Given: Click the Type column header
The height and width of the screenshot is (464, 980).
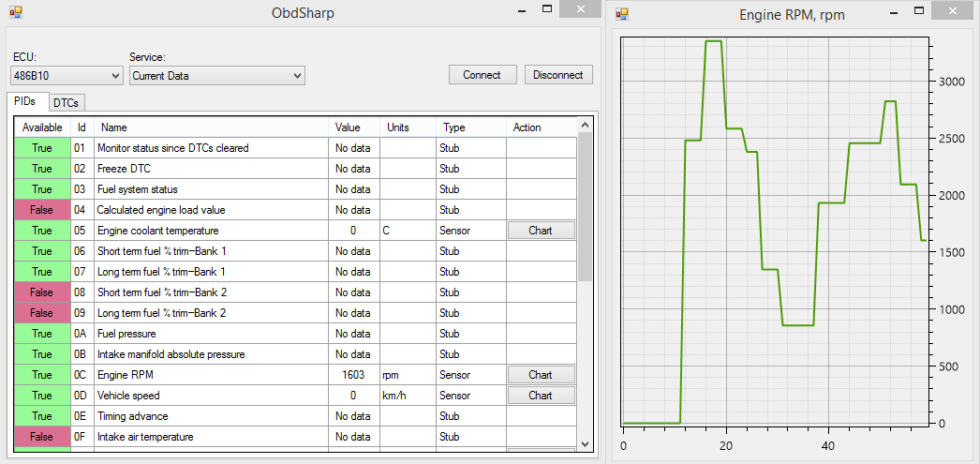Looking at the screenshot, I should 470,127.
